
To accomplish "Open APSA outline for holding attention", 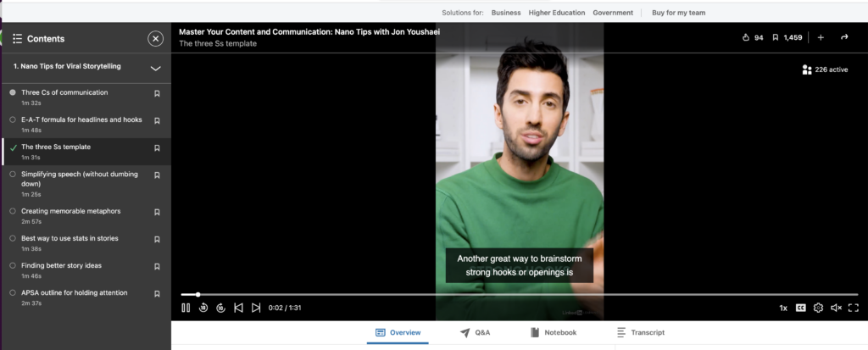I will pyautogui.click(x=75, y=292).
